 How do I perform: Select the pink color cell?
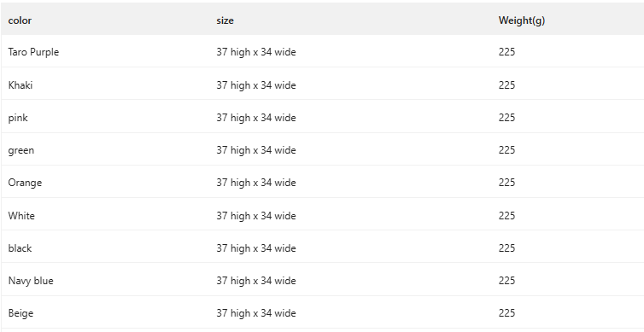pyautogui.click(x=18, y=118)
